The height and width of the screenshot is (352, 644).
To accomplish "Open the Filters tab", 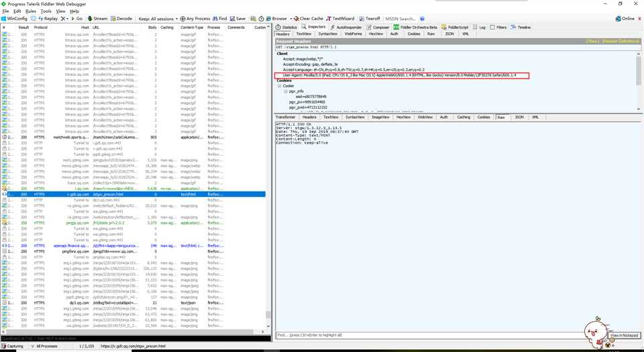I will tap(498, 27).
